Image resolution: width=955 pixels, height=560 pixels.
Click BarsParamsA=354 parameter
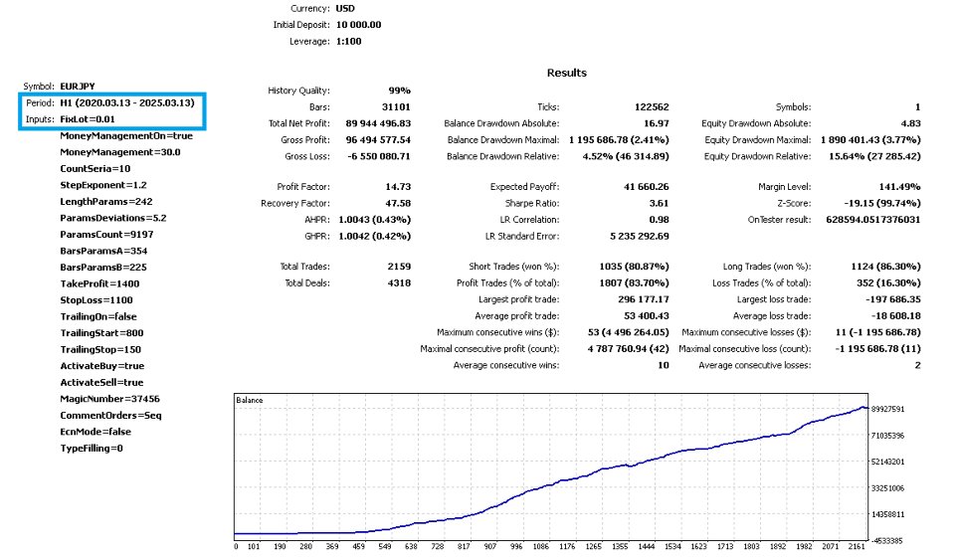click(103, 251)
